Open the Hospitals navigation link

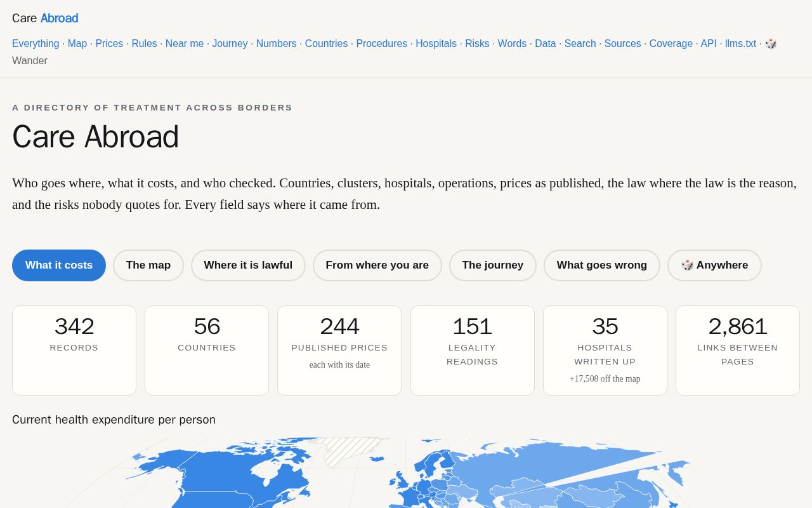tap(436, 44)
